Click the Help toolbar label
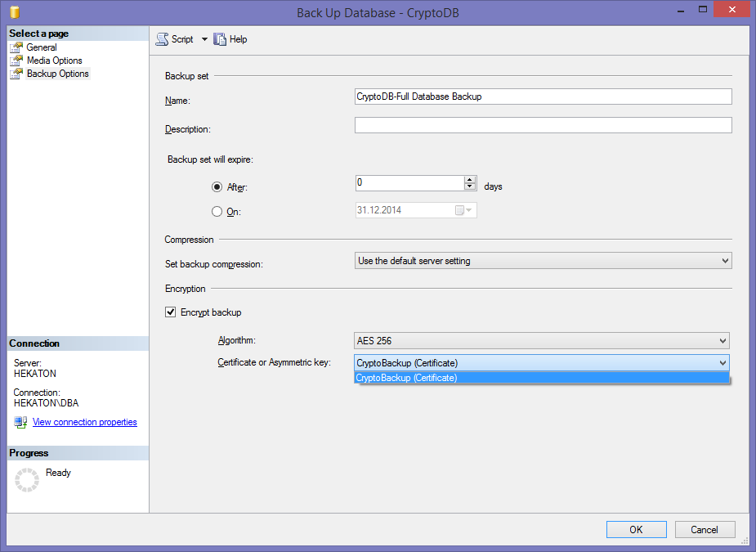The width and height of the screenshot is (756, 552). 238,39
